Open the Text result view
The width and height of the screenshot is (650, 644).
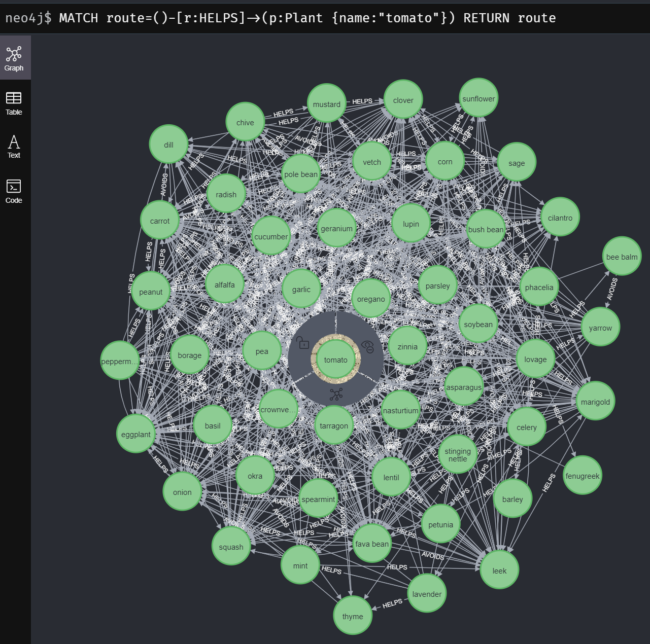[14, 147]
